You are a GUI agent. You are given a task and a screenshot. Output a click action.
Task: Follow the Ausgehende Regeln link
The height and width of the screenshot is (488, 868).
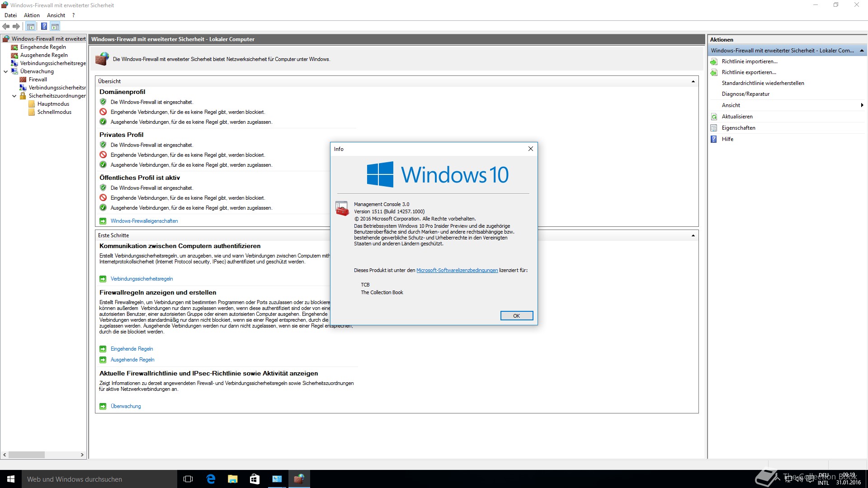click(132, 360)
